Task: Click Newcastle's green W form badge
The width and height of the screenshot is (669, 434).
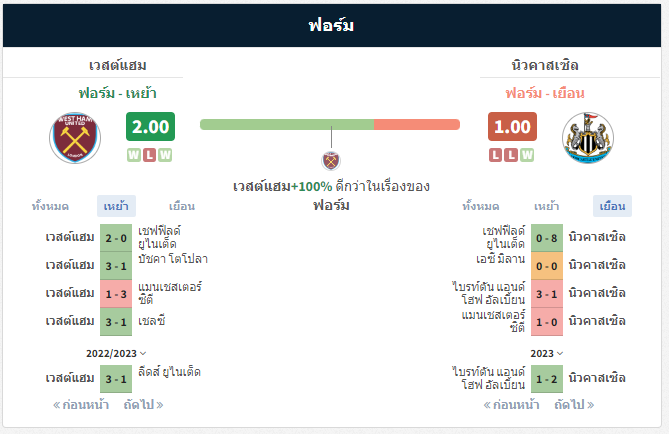Action: 527,155
